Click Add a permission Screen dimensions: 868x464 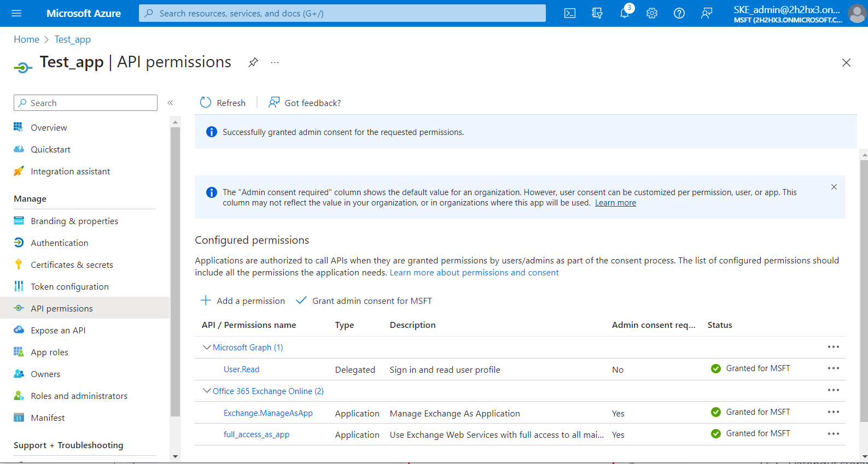(x=243, y=301)
